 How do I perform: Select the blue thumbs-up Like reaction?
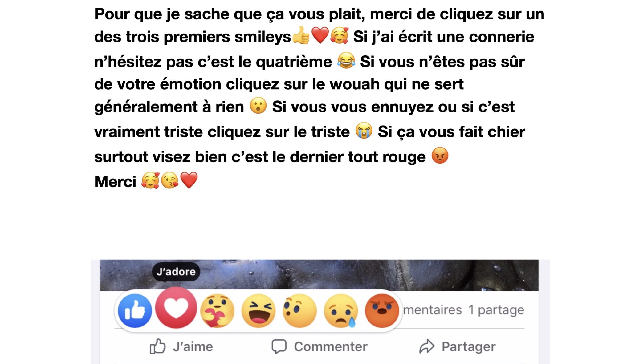pyautogui.click(x=135, y=310)
